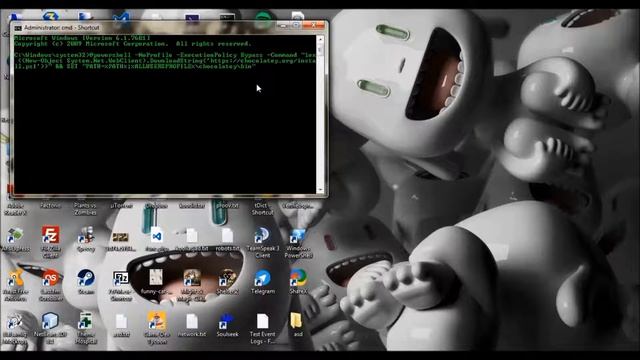This screenshot has height=360, width=640.
Task: Open the 7z shortcut icon on desktop
Action: pos(121,278)
